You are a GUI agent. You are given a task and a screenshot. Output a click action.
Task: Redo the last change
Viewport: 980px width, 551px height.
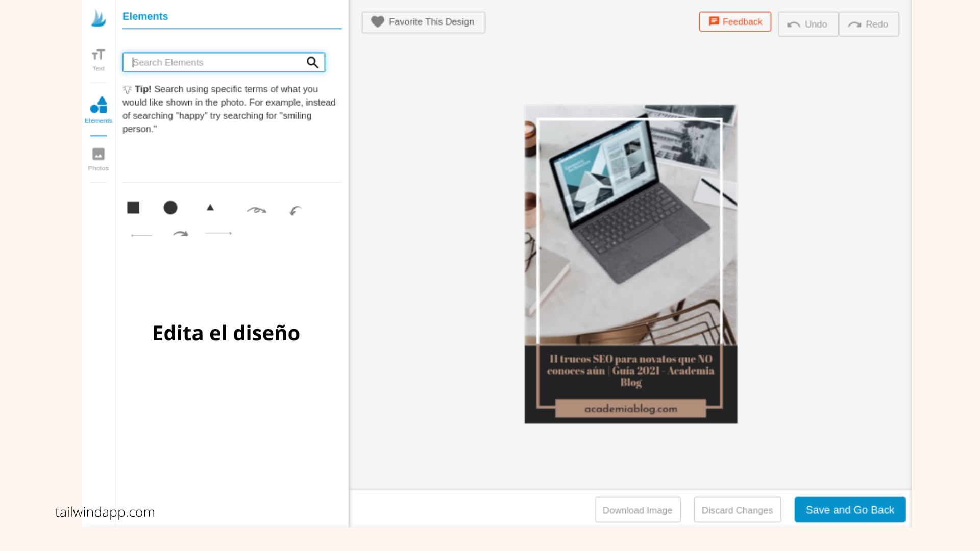[869, 24]
